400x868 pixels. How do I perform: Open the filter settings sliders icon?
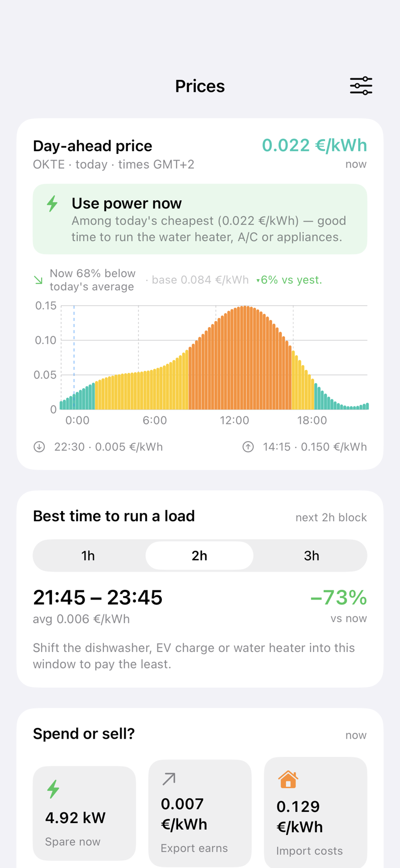coord(361,86)
